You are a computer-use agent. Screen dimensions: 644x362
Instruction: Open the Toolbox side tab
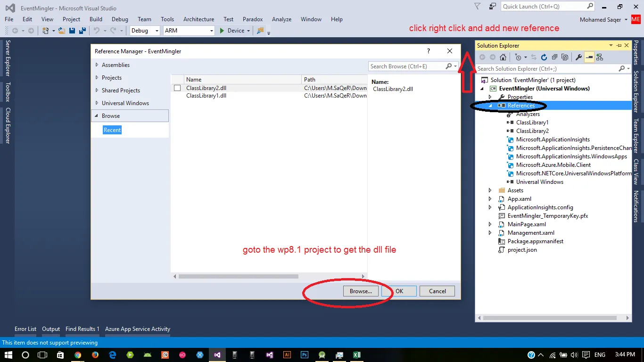point(8,92)
